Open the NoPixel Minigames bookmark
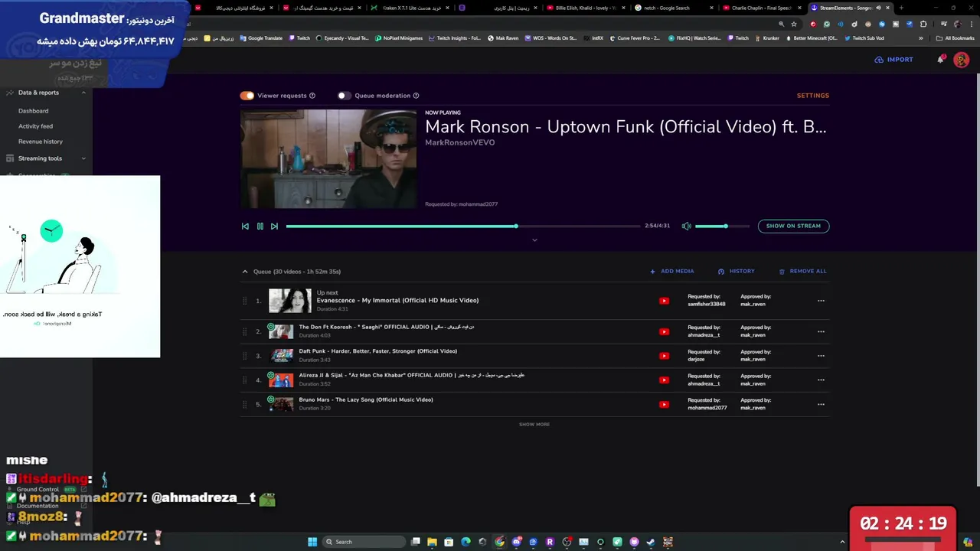This screenshot has width=980, height=551. coord(399,38)
